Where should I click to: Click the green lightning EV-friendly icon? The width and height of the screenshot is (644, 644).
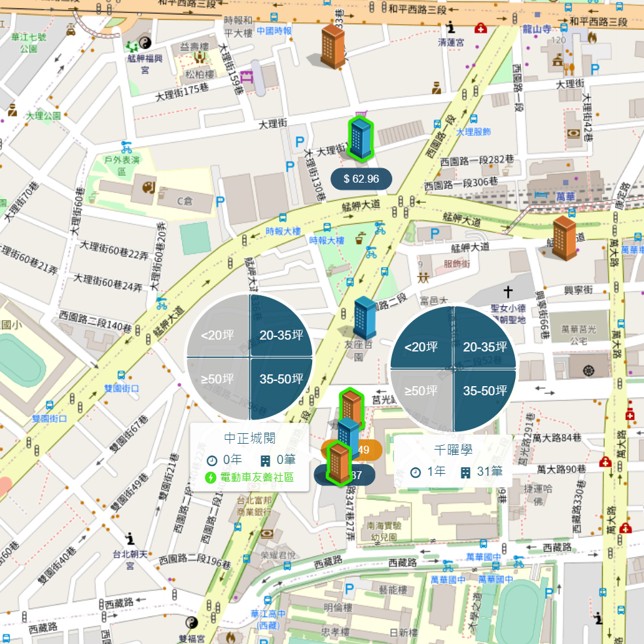click(211, 478)
